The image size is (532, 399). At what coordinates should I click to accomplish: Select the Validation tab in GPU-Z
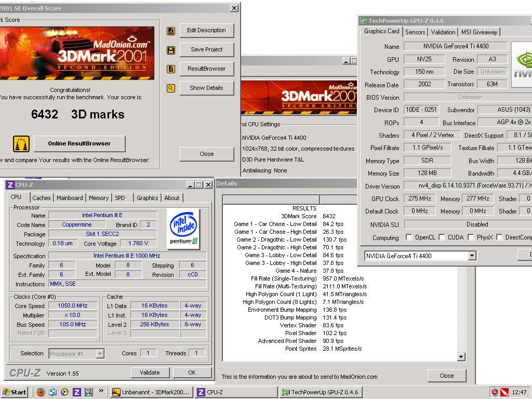tap(443, 32)
